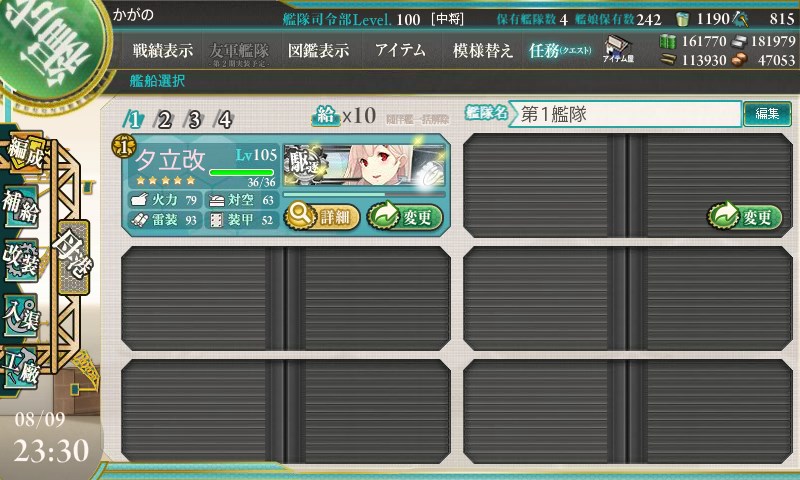Switch to fleet tab 3
This screenshot has height=480, width=800.
(x=194, y=120)
